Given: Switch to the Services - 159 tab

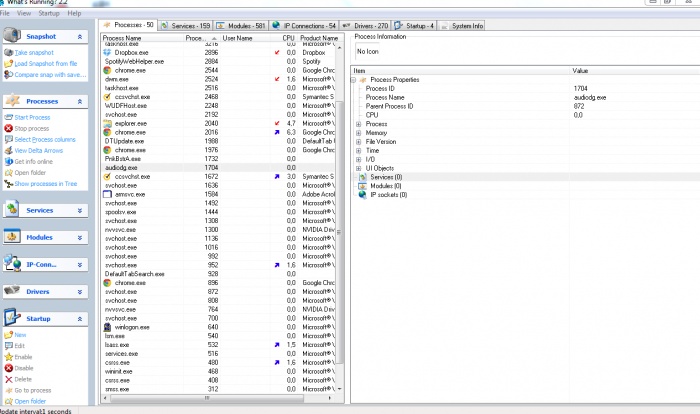Looking at the screenshot, I should 186,26.
